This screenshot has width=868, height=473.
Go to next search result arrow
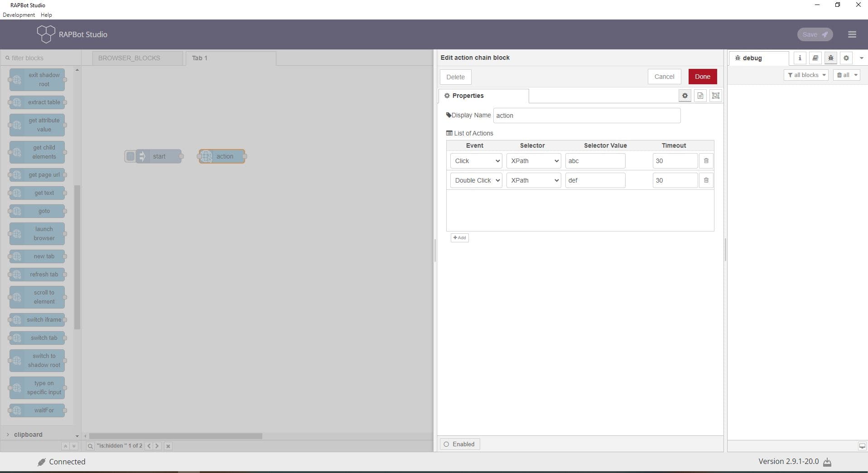[x=157, y=446]
